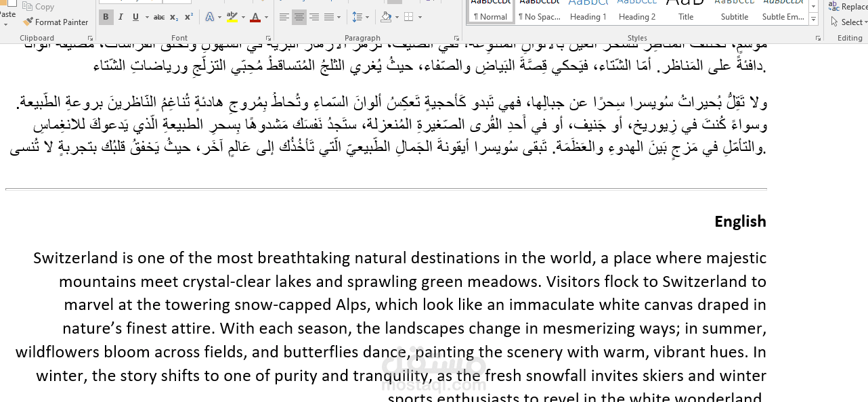
Task: Apply the Title style
Action: [x=685, y=11]
